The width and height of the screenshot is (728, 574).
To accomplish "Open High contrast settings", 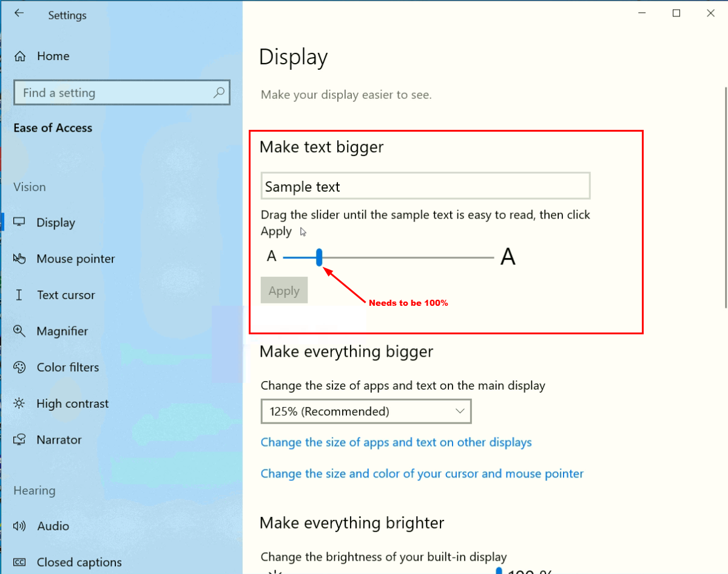I will 72,404.
